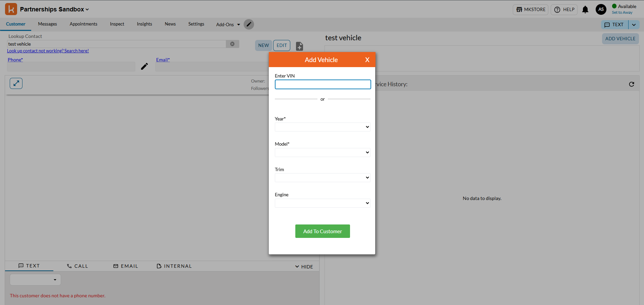Click the pencil icon beside Add-Ons
Viewport: 644px width, 305px height.
click(x=249, y=24)
